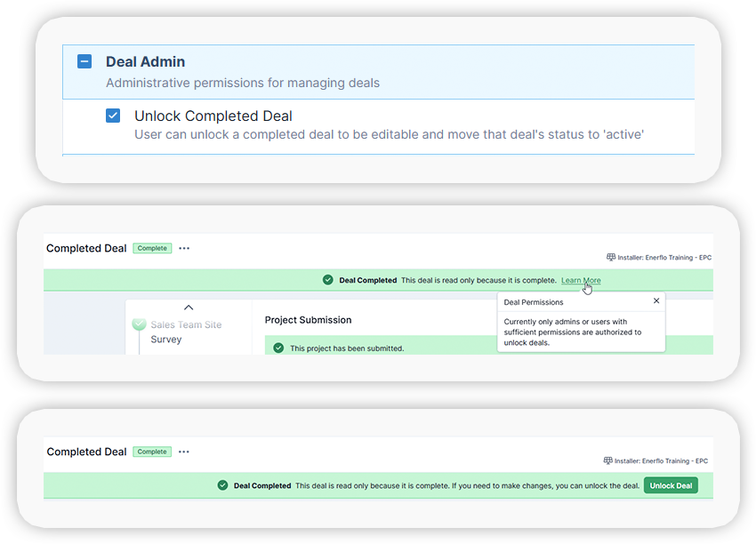The width and height of the screenshot is (756, 544).
Task: Click the Learn More link in the banner
Action: tap(580, 280)
